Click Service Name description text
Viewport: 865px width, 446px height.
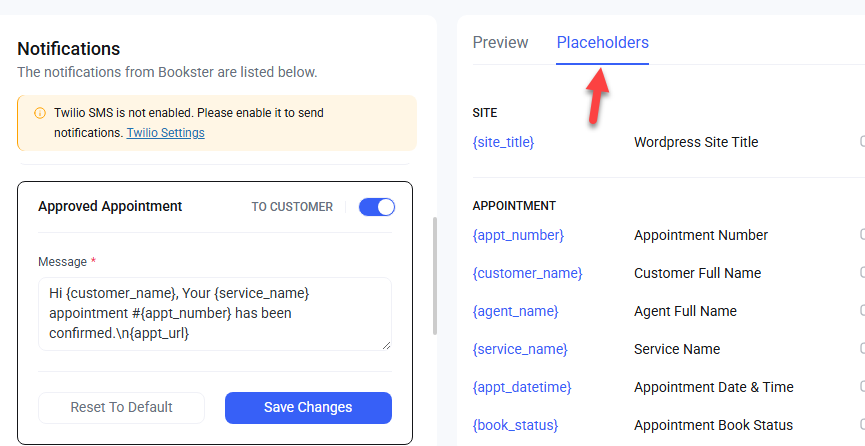pyautogui.click(x=677, y=349)
